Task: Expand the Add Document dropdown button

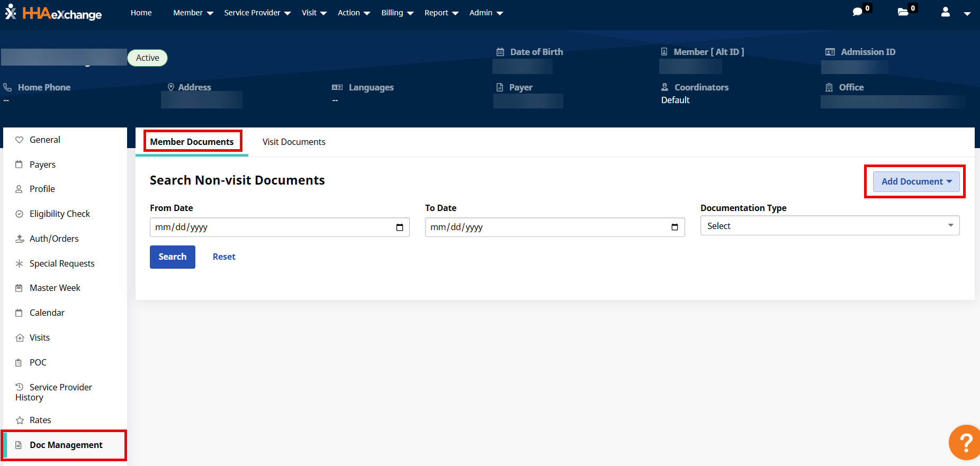Action: 916,181
